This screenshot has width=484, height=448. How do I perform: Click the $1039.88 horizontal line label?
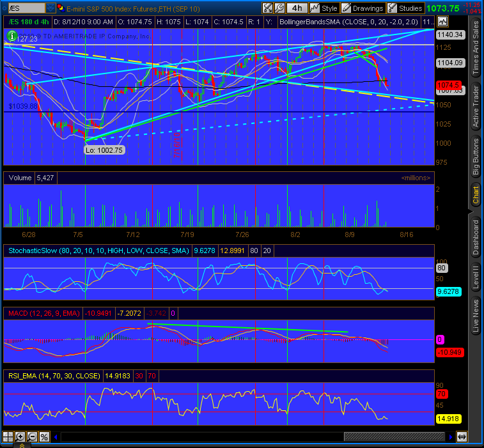point(23,107)
